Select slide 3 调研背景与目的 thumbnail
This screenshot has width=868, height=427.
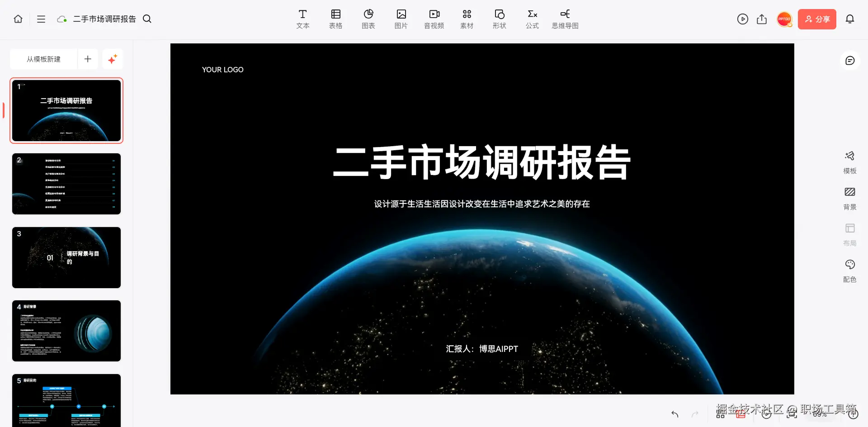coord(66,257)
